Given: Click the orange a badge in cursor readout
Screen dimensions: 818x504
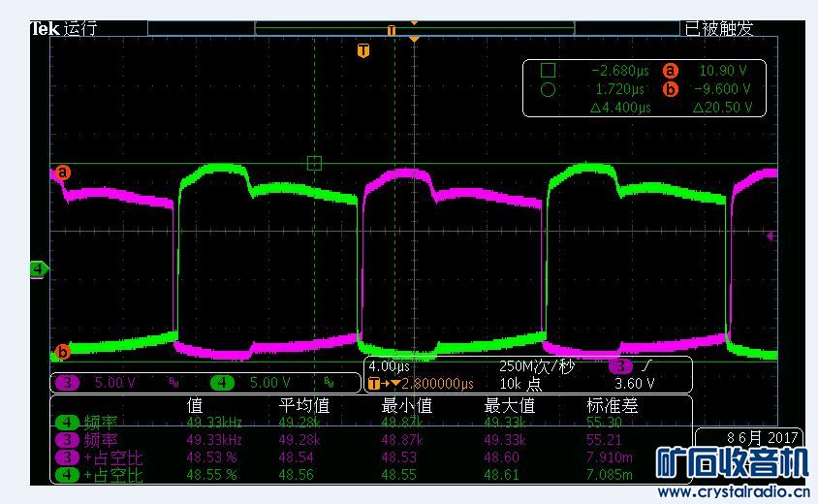Looking at the screenshot, I should click(671, 71).
